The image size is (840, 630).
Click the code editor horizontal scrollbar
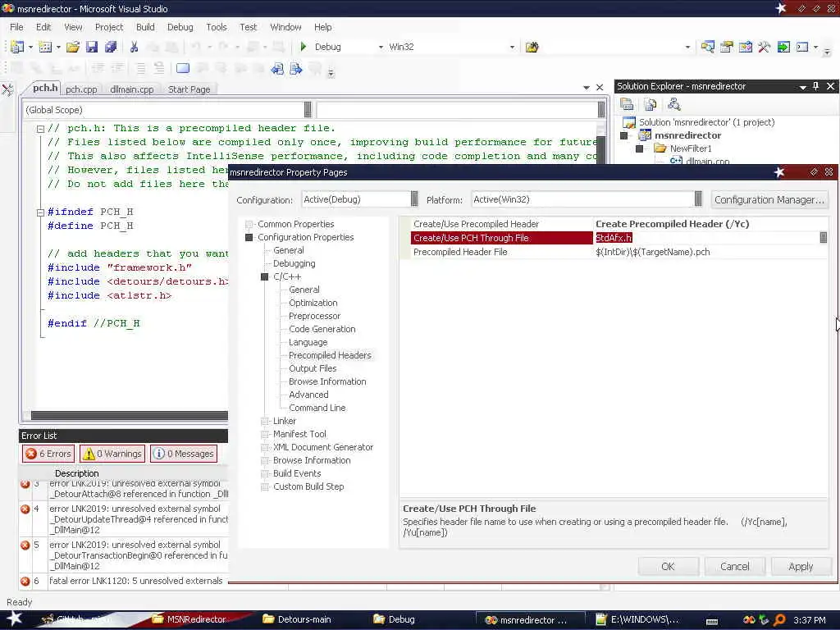click(x=129, y=415)
